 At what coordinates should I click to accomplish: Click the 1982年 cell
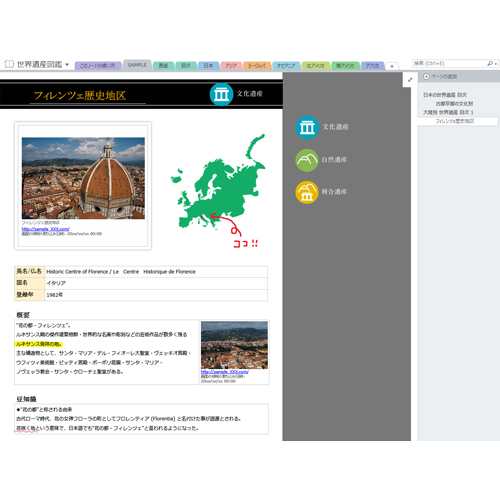[x=156, y=295]
